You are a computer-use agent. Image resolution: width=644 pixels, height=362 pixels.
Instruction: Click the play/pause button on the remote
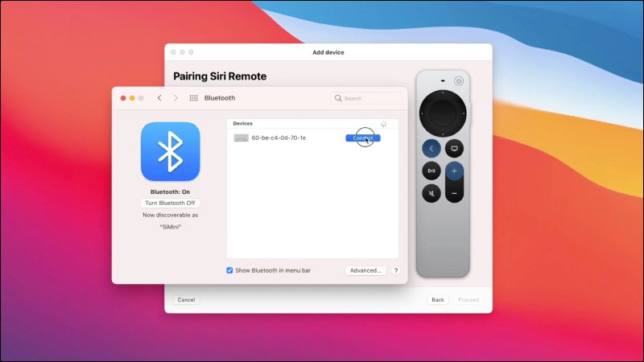pos(431,171)
